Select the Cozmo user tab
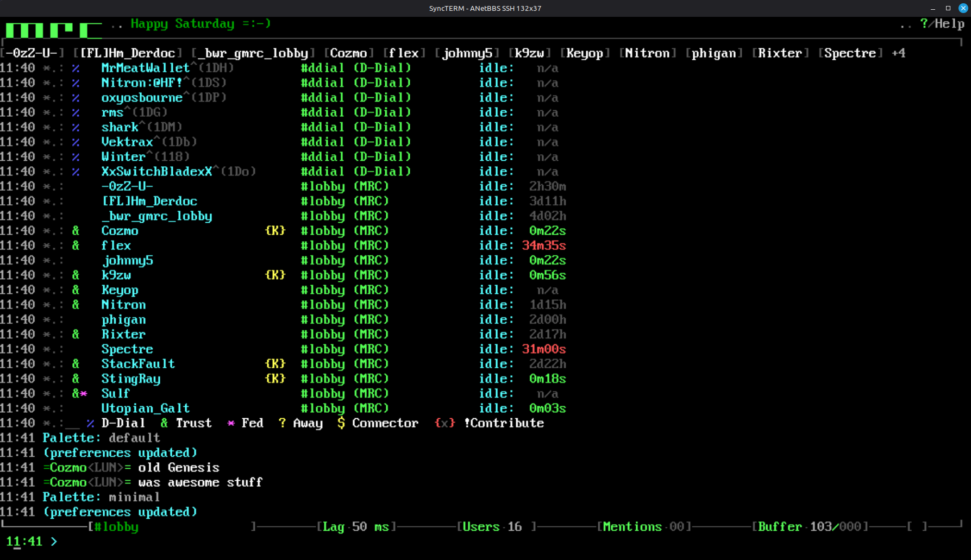971x560 pixels. coord(349,53)
